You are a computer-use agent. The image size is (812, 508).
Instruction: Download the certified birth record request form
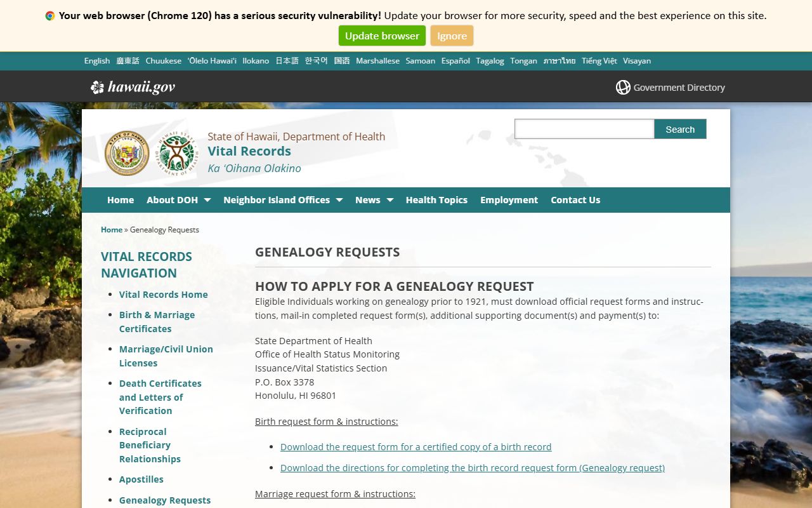[416, 447]
